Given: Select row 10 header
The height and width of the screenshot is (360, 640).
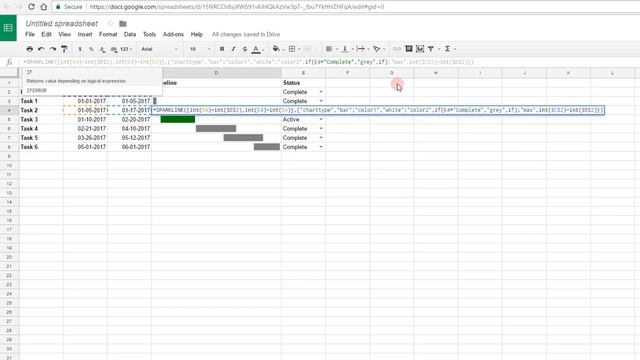Looking at the screenshot, I should point(9,165).
